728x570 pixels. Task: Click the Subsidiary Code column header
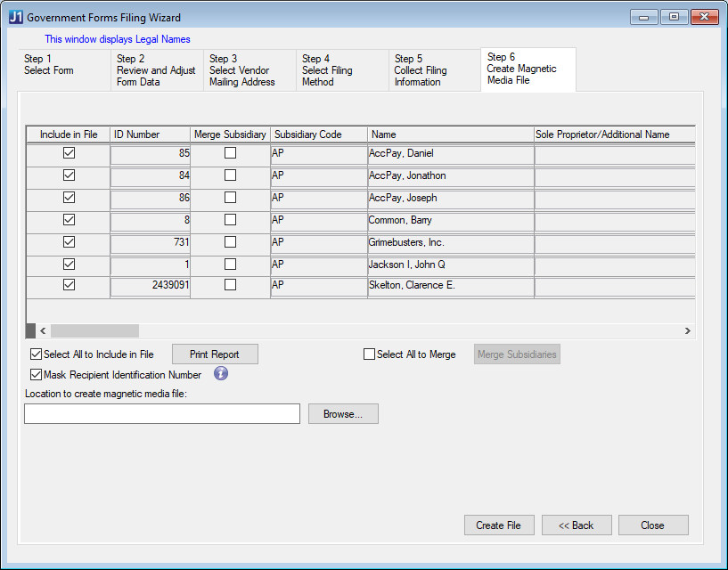319,134
